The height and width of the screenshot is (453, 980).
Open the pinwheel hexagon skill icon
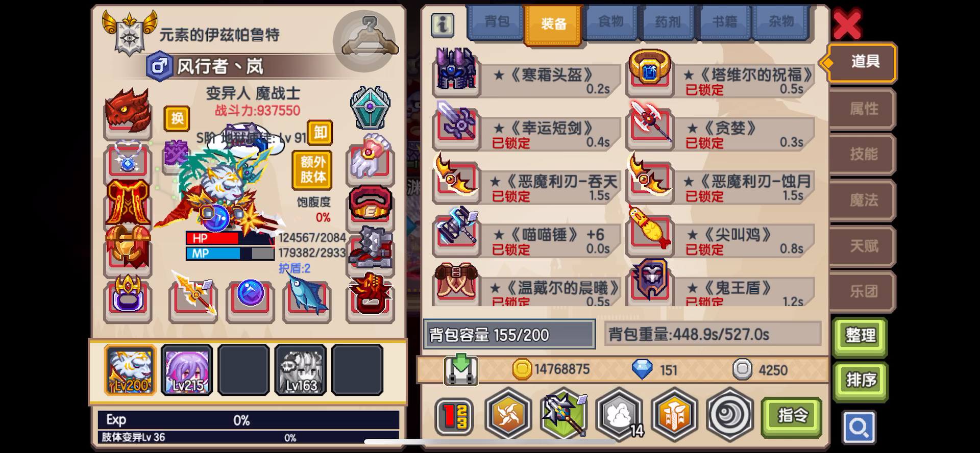[x=507, y=414]
